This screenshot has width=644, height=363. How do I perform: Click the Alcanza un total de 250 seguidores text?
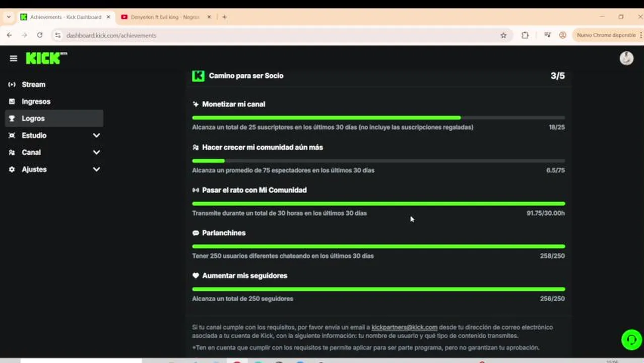[x=242, y=299]
